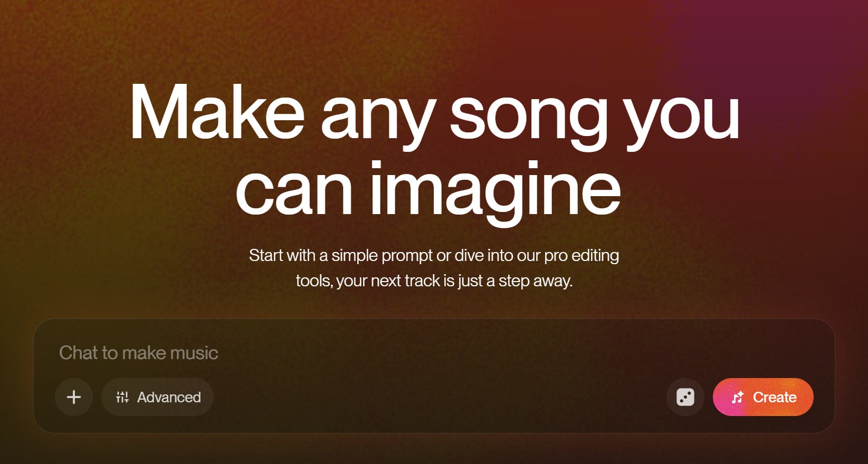This screenshot has width=868, height=464.
Task: Click the dice icon for random prompt
Action: (x=685, y=397)
